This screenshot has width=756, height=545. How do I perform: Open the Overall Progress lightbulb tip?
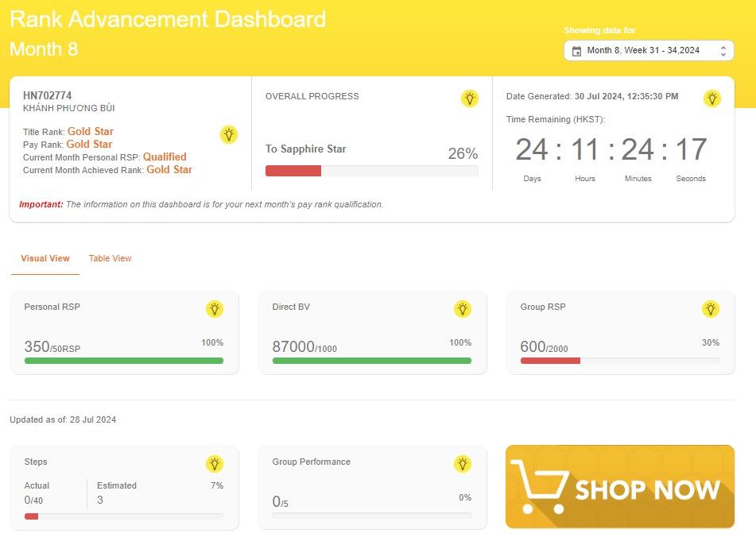click(470, 99)
